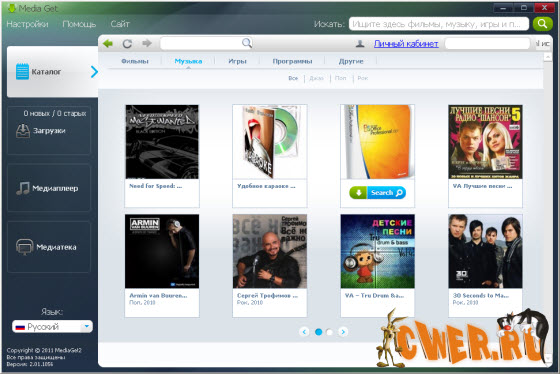Click the title '30 Seconds to Ma...'
Image resolution: width=560 pixels, height=374 pixels.
[481, 295]
